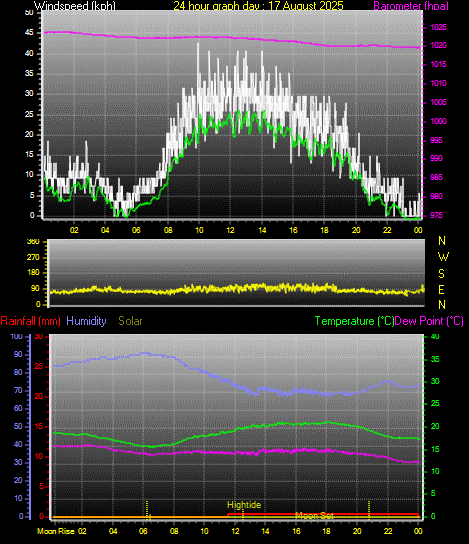Click the 90 degree wind direction label
469x544 pixels.
click(35, 289)
